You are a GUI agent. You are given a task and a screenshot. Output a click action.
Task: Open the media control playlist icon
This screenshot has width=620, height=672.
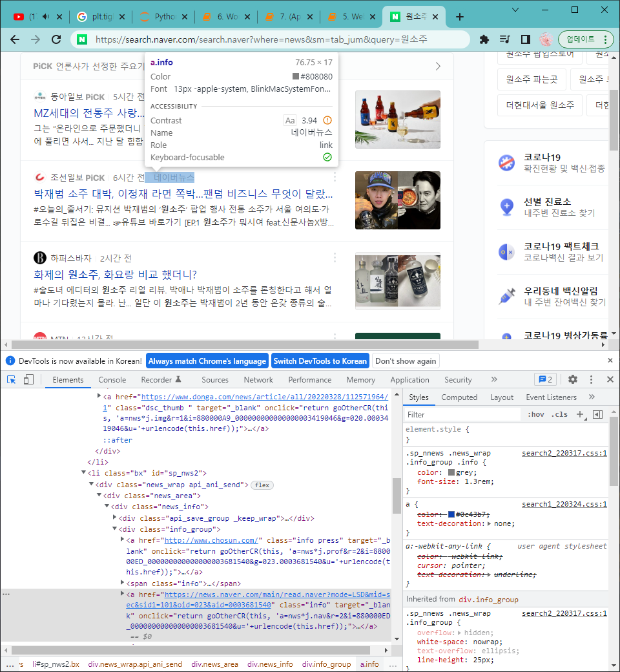(505, 39)
